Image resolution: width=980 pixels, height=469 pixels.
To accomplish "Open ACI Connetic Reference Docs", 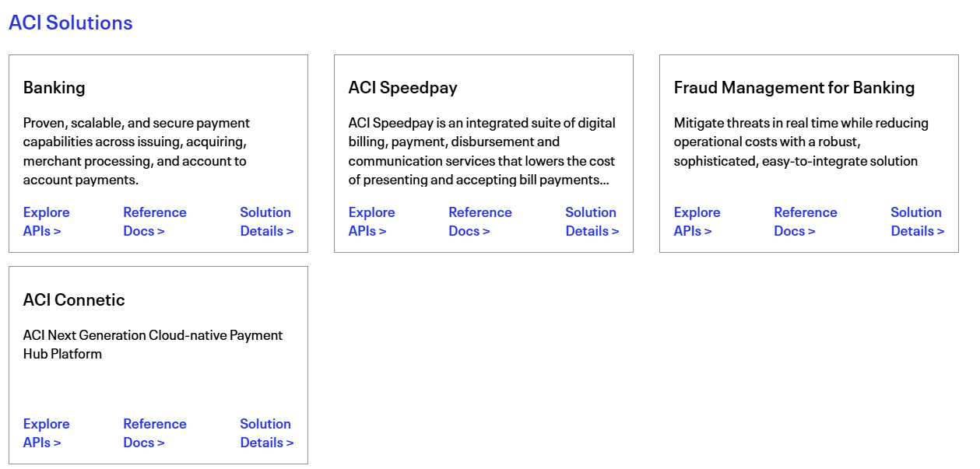I will pyautogui.click(x=154, y=433).
